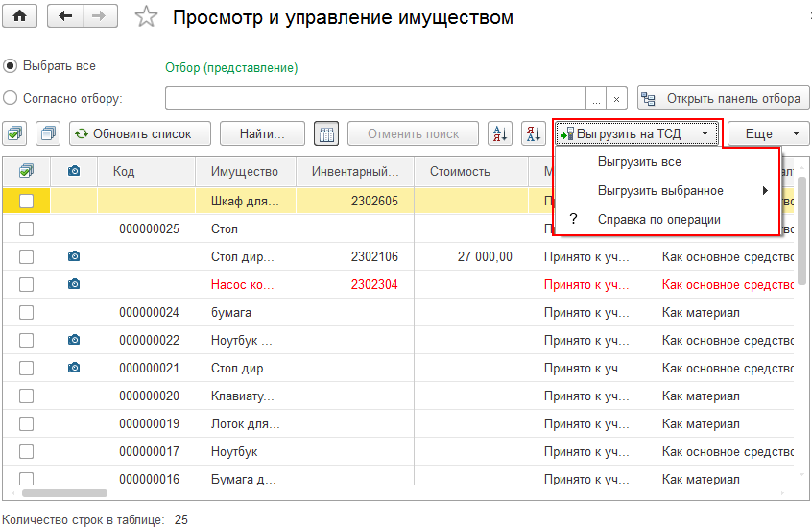
Task: Click the uncheck all rows icon
Action: (49, 134)
